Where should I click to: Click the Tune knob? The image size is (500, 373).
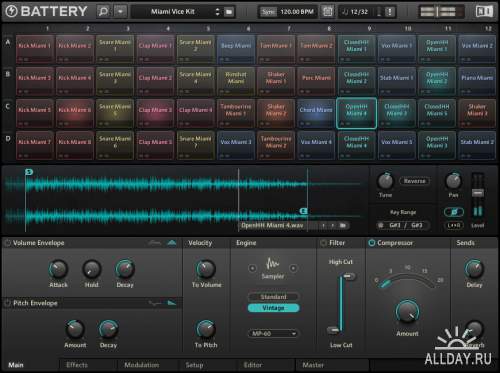(385, 181)
